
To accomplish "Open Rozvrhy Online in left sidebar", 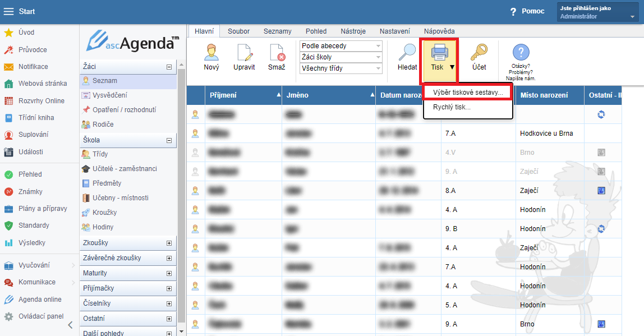I will (41, 101).
